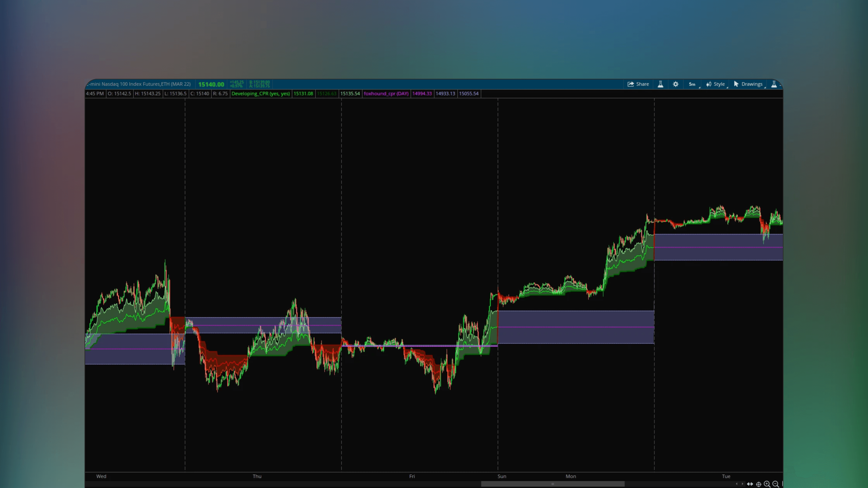Click the horizontal fit arrows icon
Image resolution: width=868 pixels, height=488 pixels.
[750, 484]
